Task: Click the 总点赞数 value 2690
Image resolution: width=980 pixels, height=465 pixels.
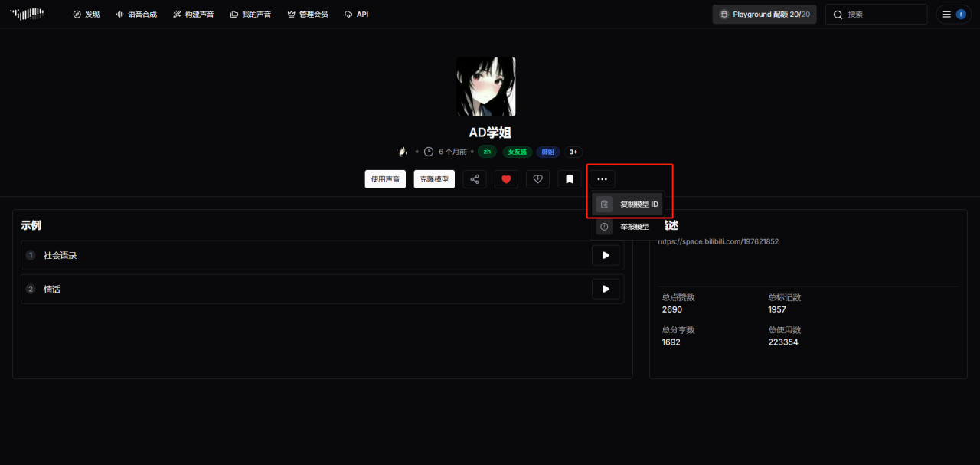Action: pyautogui.click(x=672, y=309)
